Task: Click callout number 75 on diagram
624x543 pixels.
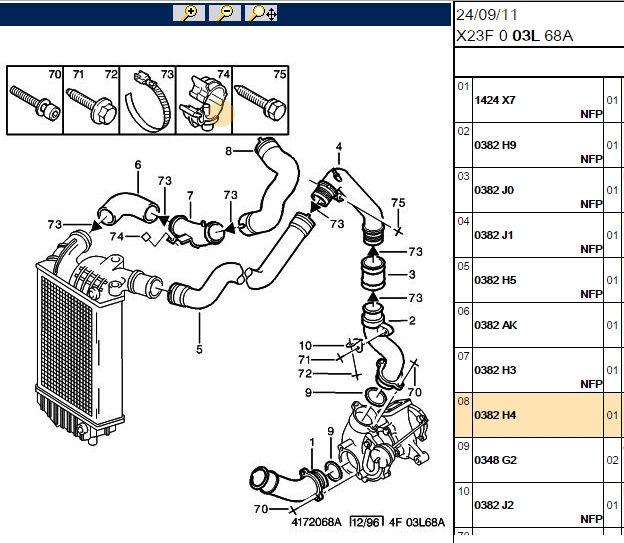Action: click(398, 203)
